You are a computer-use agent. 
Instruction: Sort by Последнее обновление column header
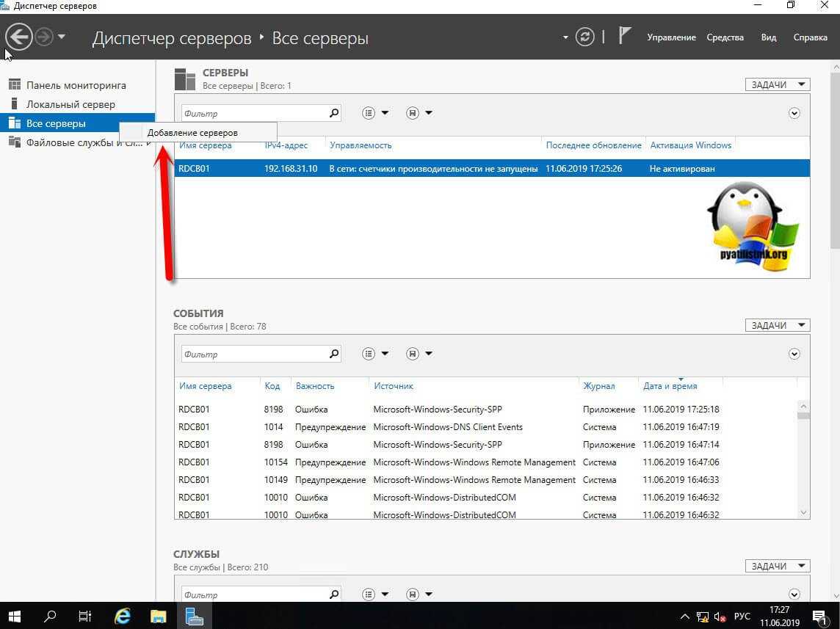593,145
